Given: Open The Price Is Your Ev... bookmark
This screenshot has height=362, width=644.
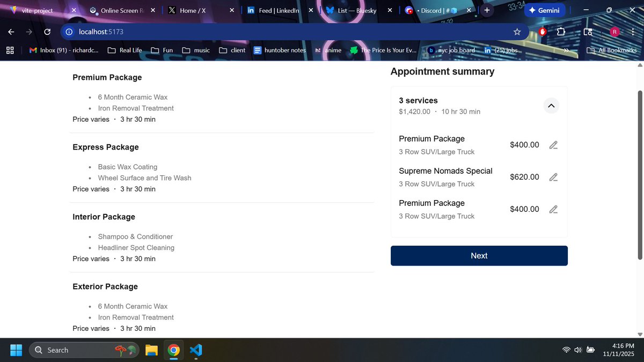Looking at the screenshot, I should coord(383,50).
